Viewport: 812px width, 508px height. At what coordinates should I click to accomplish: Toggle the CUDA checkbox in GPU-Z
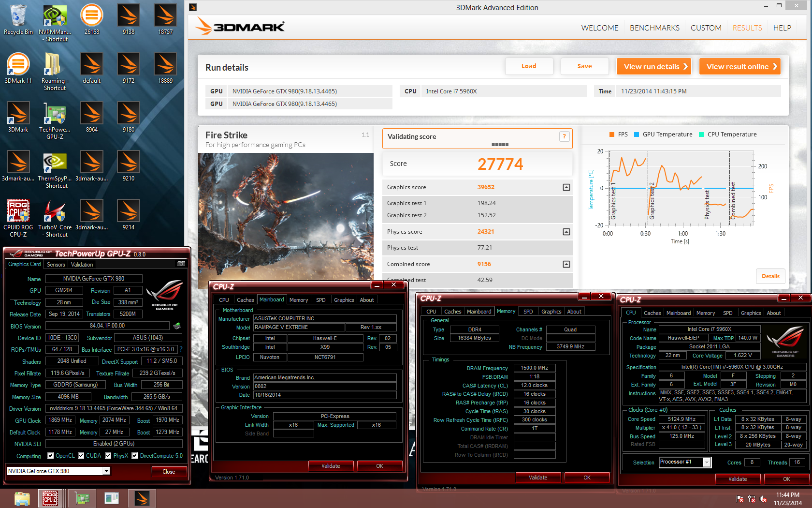[81, 456]
